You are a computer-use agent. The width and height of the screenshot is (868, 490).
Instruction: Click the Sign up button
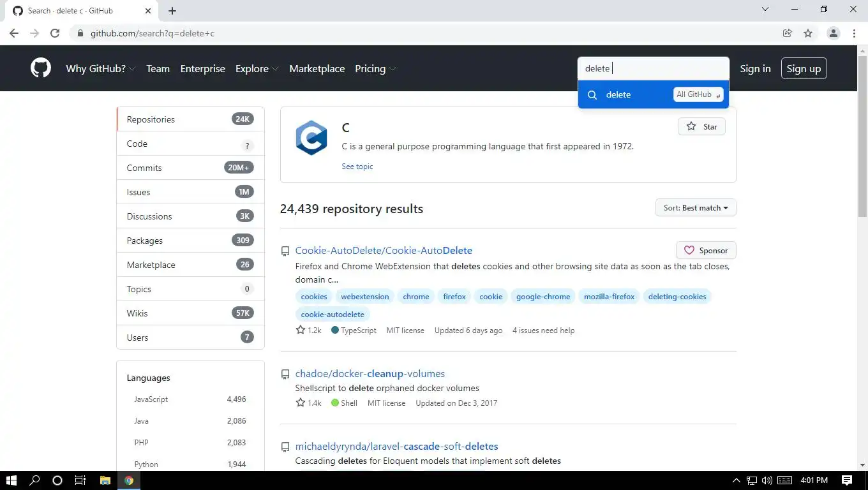click(x=804, y=68)
